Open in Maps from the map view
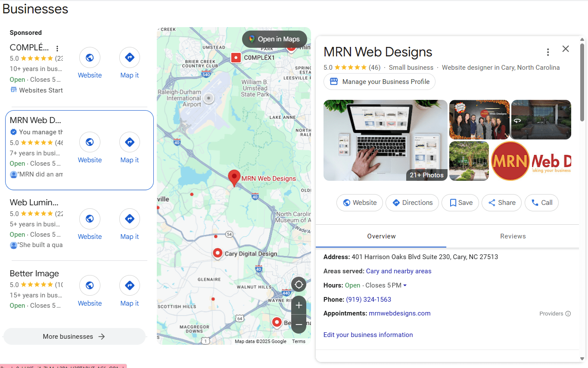588x368 pixels. 274,39
